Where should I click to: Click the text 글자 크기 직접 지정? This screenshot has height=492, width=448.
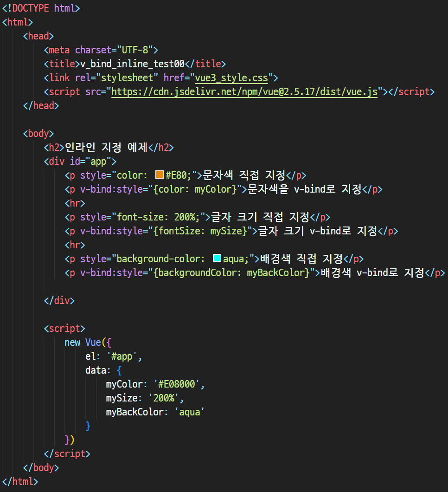pyautogui.click(x=260, y=217)
